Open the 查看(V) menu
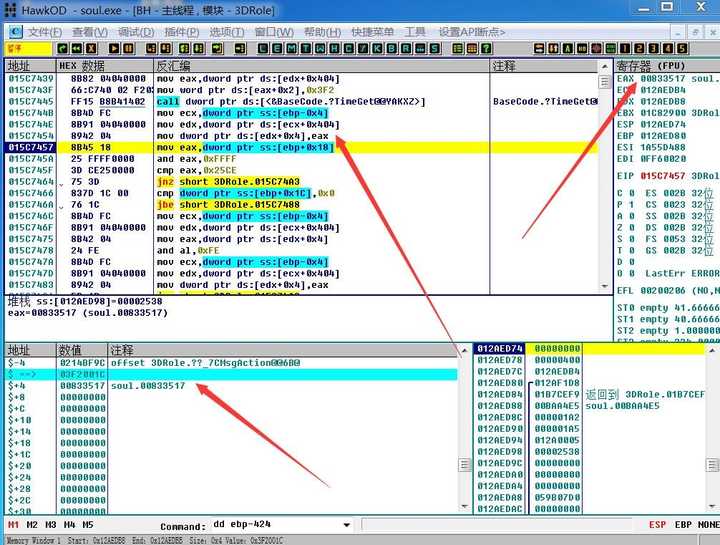 (90, 32)
